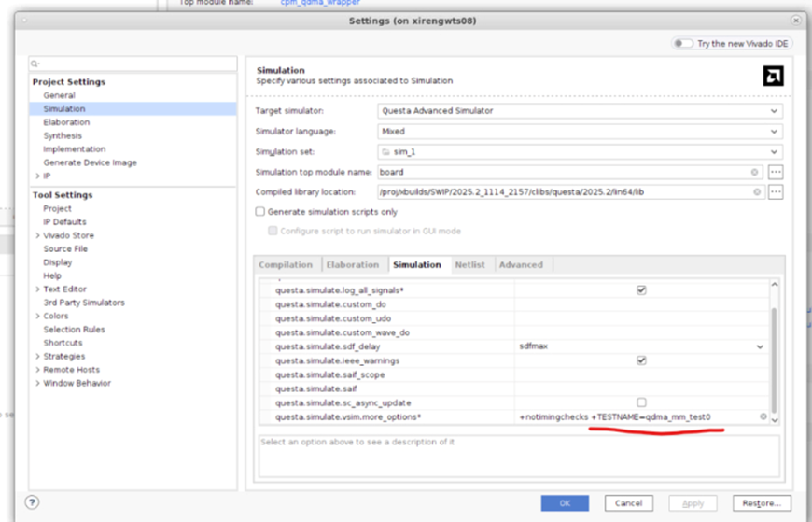Browse for simulation top module name
This screenshot has width=812, height=522.
tap(776, 172)
